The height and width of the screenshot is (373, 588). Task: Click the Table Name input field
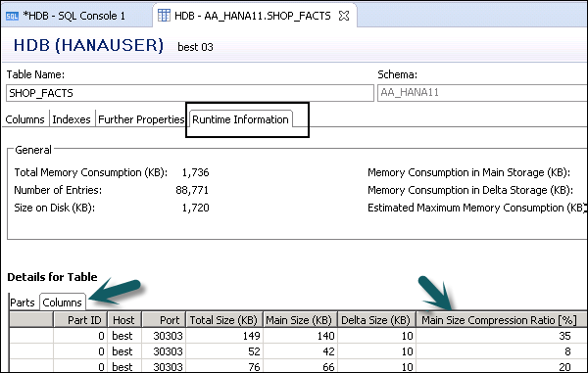point(190,93)
